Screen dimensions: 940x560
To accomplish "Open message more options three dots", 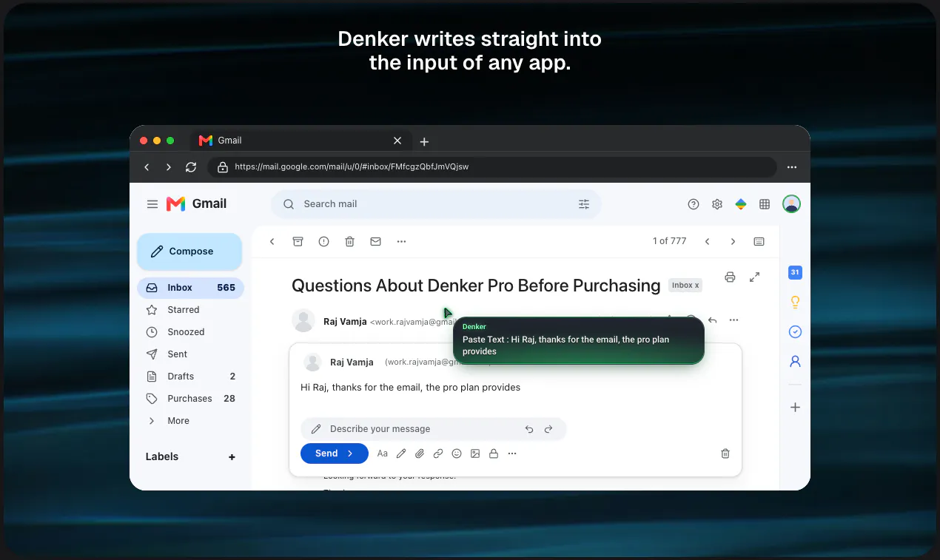I will [733, 320].
